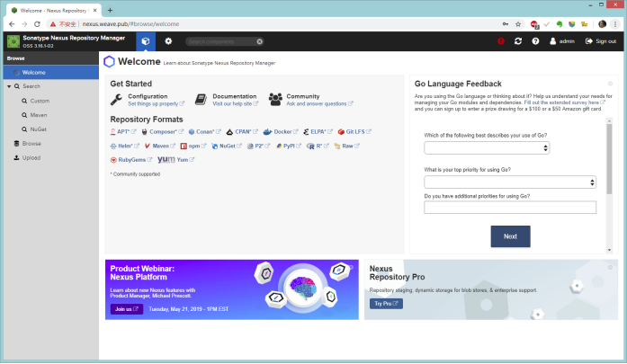Viewport: 627px width, 364px height.
Task: Click the survey panel scrollbar thumb
Action: tap(609, 158)
